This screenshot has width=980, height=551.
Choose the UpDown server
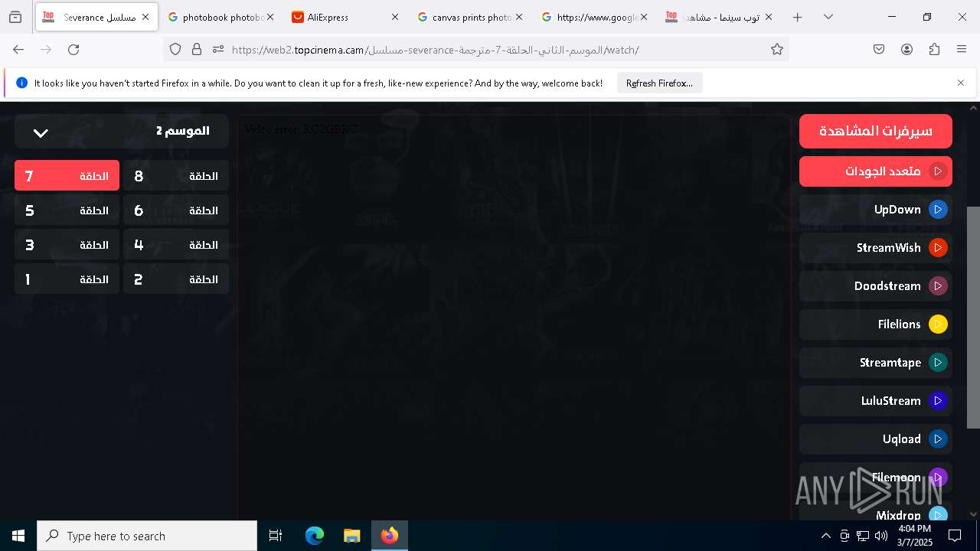pos(876,210)
